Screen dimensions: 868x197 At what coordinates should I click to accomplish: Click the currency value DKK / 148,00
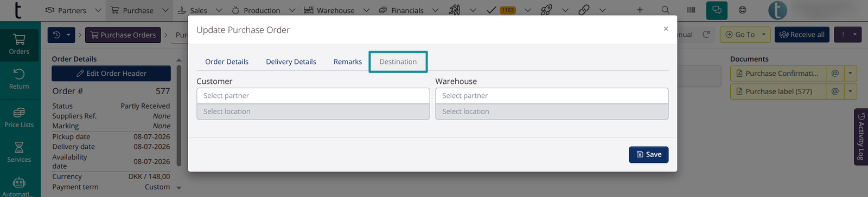click(149, 176)
